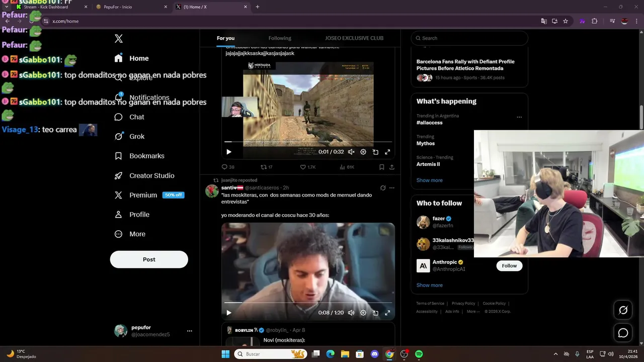Screen dimensions: 644x362
Task: Switch to the For you tab
Action: 225,38
